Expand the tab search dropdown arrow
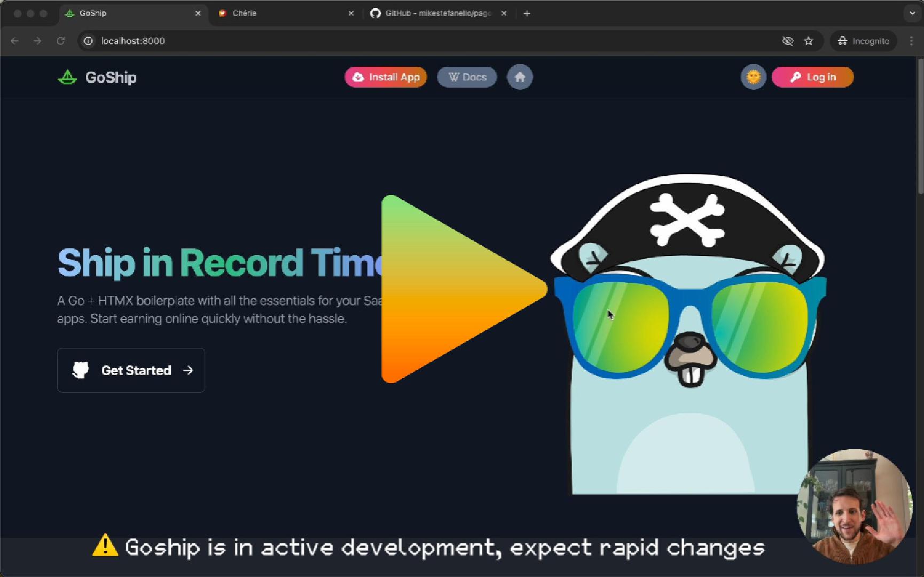The width and height of the screenshot is (924, 577). (x=912, y=13)
